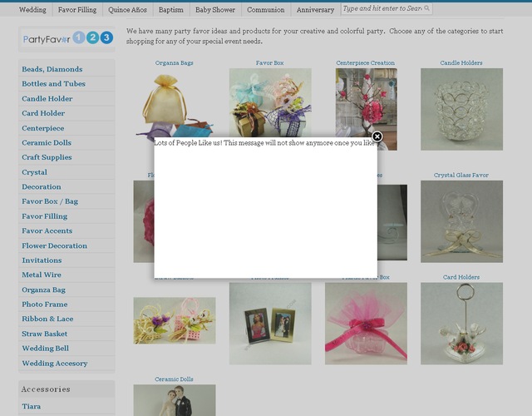This screenshot has width=532, height=416.
Task: Open the straw baskets product image
Action: click(x=175, y=321)
